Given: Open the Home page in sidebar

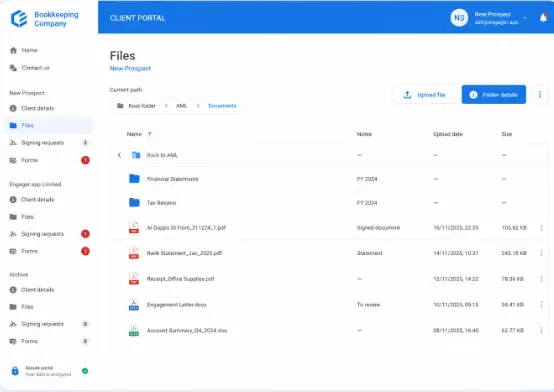Looking at the screenshot, I should pos(24,50).
